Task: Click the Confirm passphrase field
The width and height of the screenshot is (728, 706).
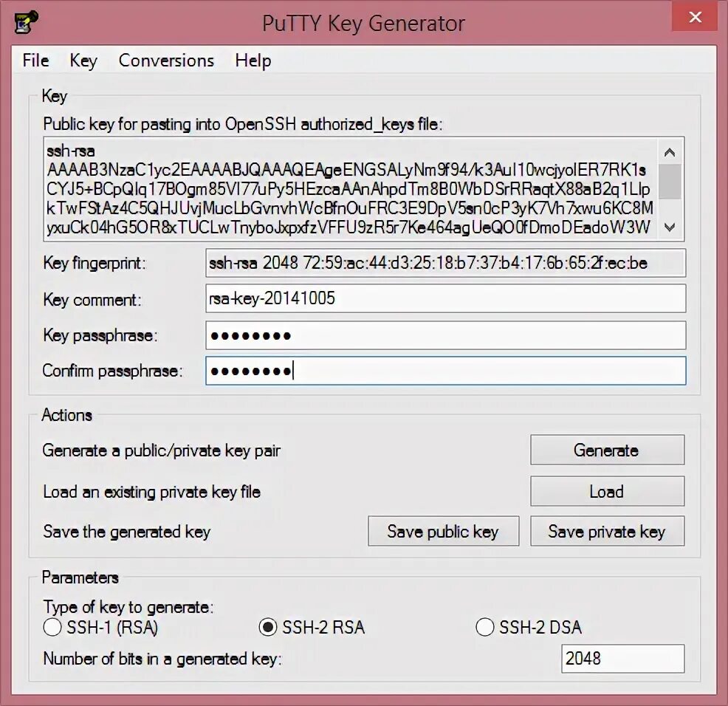Action: pyautogui.click(x=446, y=371)
